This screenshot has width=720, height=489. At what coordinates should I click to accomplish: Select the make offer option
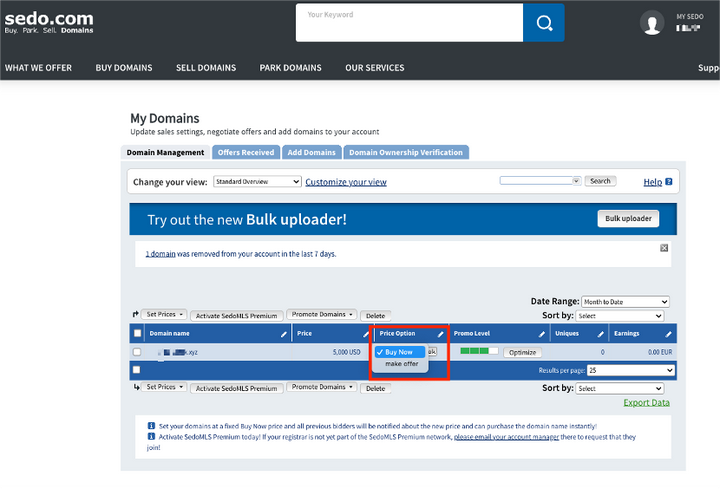[x=400, y=364]
